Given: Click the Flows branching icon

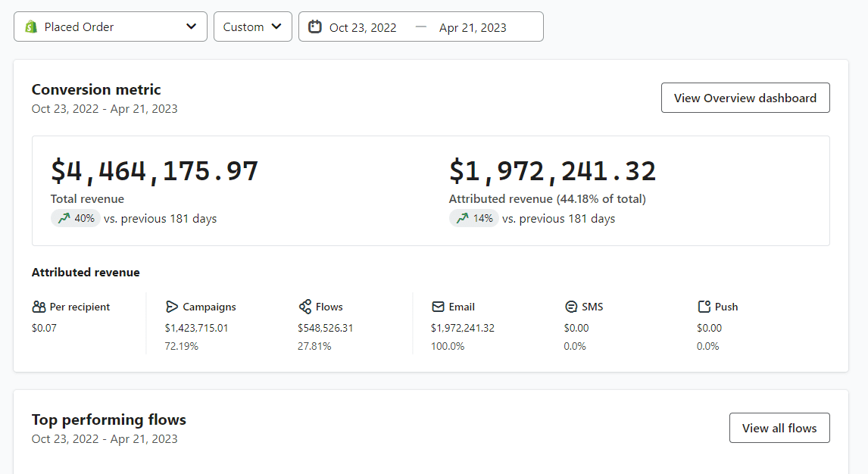Looking at the screenshot, I should (305, 307).
